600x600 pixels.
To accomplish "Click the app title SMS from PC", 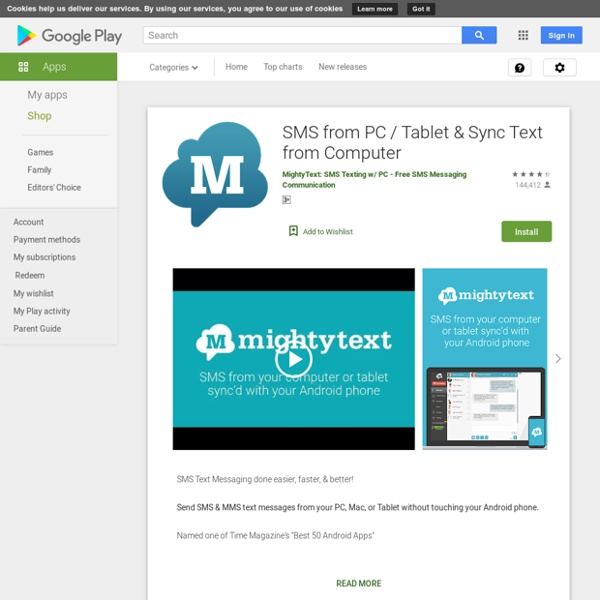I will pyautogui.click(x=412, y=143).
